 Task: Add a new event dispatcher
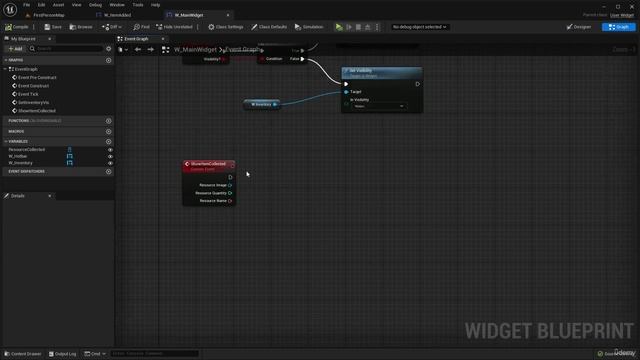pos(109,171)
